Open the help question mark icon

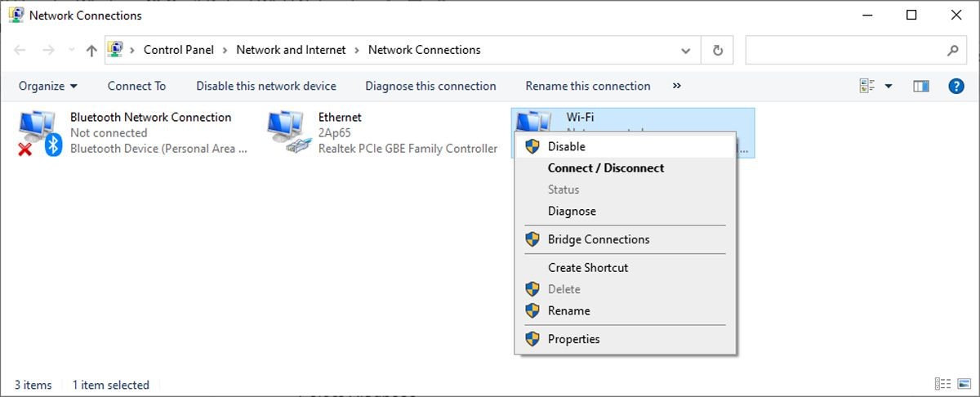(956, 86)
